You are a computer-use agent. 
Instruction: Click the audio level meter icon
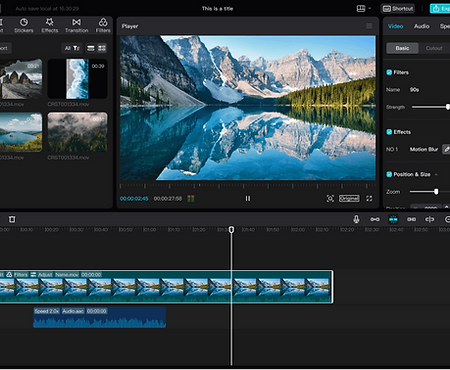[x=191, y=199]
